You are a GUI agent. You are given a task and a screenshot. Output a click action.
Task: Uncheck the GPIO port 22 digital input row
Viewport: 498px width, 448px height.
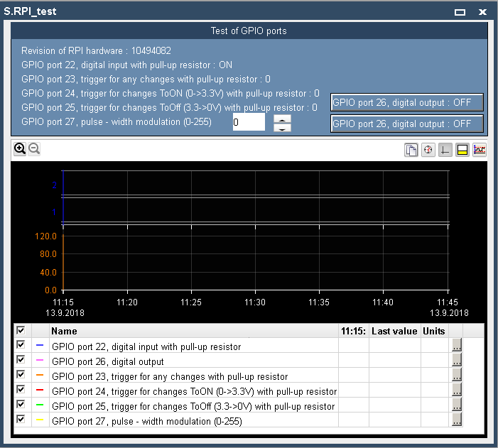click(x=21, y=346)
